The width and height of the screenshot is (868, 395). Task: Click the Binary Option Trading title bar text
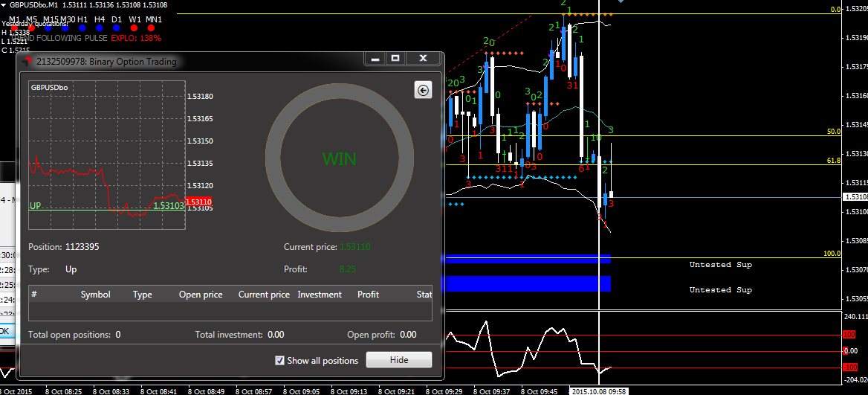(x=106, y=62)
